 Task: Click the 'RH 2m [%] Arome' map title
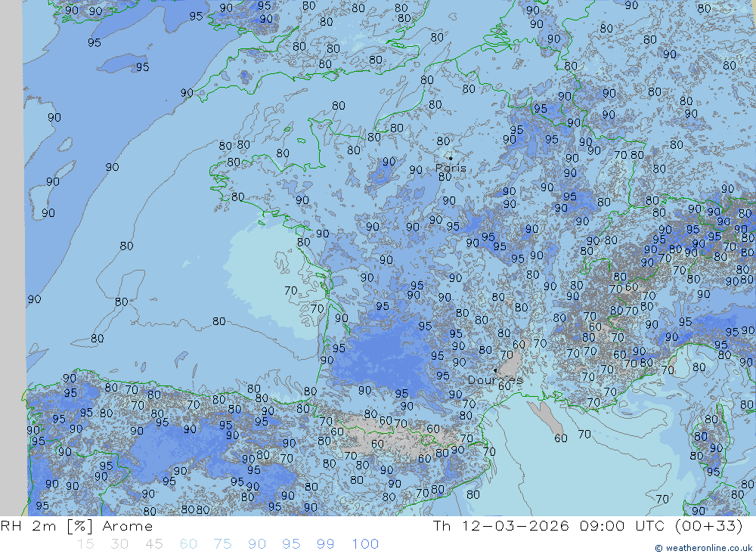(76, 526)
